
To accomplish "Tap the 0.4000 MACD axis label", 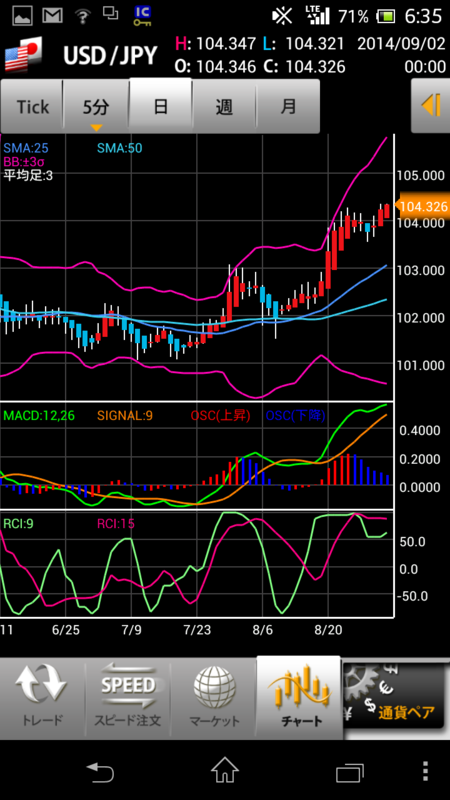I will point(420,430).
